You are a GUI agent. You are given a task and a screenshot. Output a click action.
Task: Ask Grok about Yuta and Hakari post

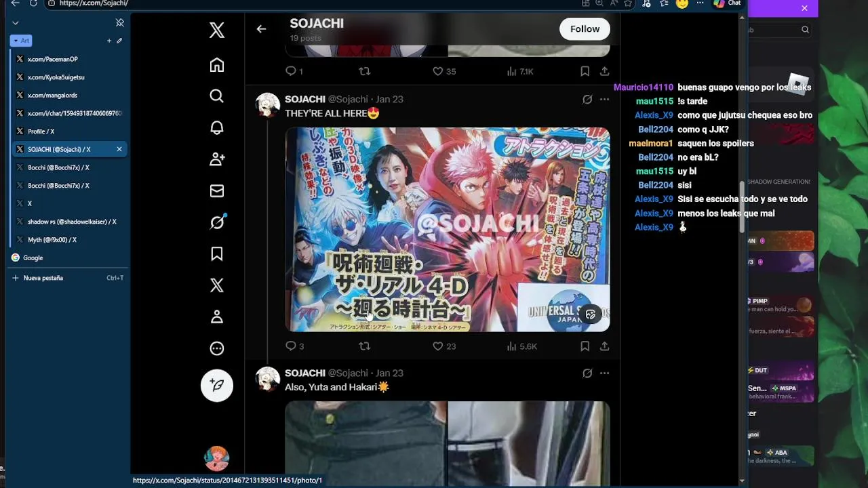click(x=587, y=373)
